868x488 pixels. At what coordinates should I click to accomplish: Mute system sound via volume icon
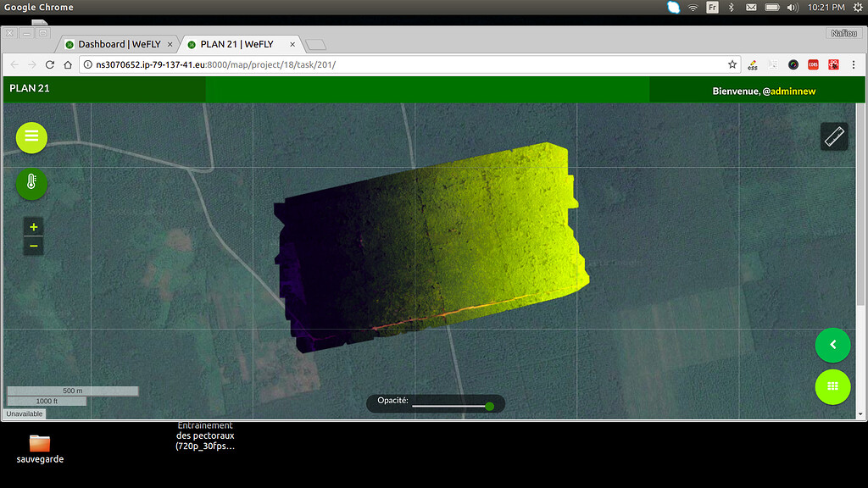pyautogui.click(x=792, y=7)
